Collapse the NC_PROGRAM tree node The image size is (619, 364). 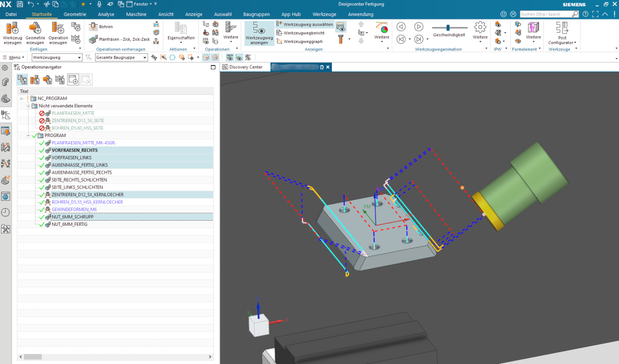22,99
